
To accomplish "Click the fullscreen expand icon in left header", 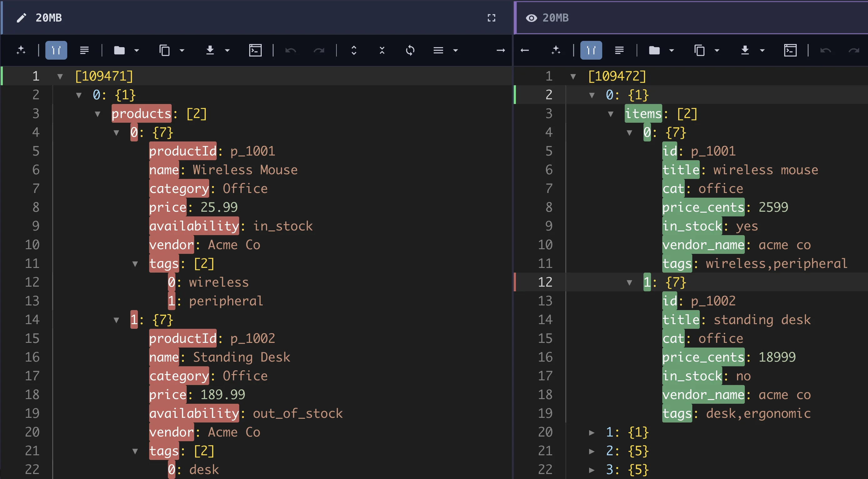I will click(x=492, y=18).
